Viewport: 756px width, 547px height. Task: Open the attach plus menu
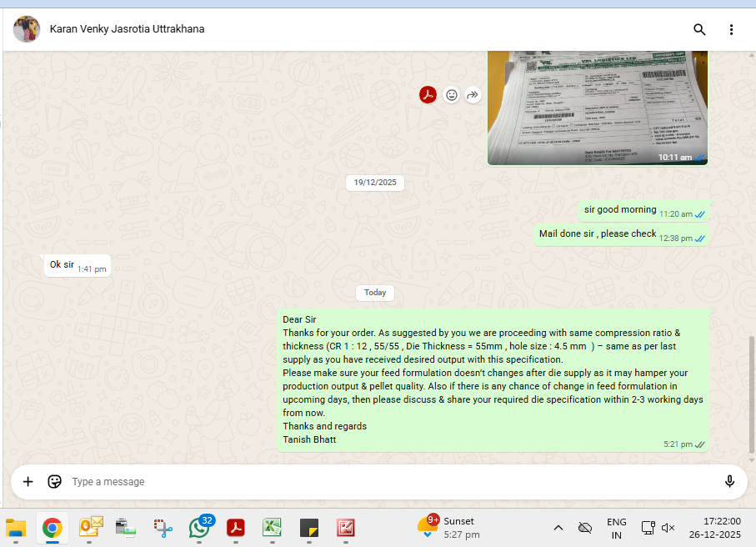(x=28, y=481)
